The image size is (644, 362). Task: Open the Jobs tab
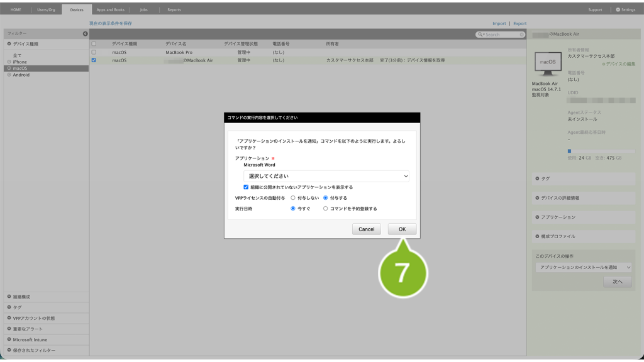(x=144, y=9)
